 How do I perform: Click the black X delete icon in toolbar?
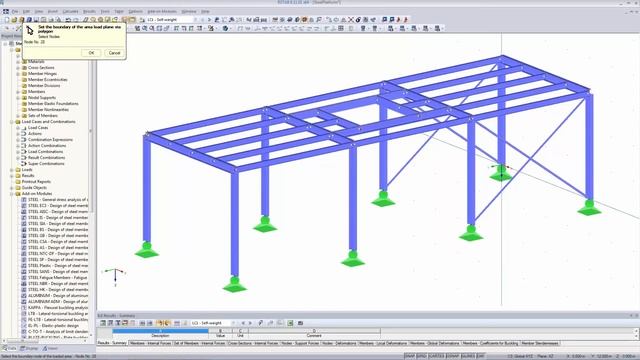click(x=351, y=20)
